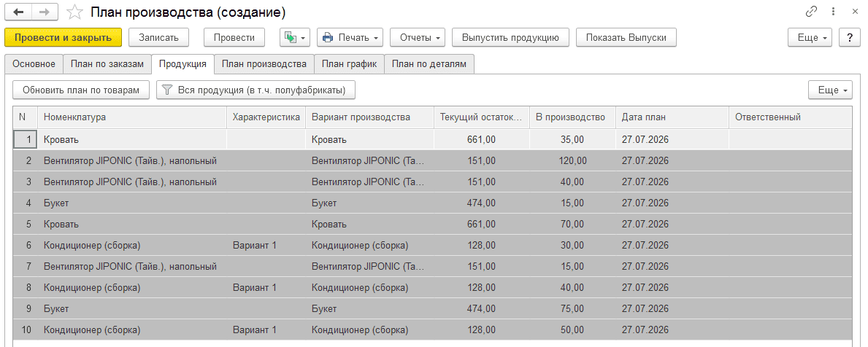Click the Ответственный column header
Viewport: 868px width, 347px height.
[x=791, y=117]
